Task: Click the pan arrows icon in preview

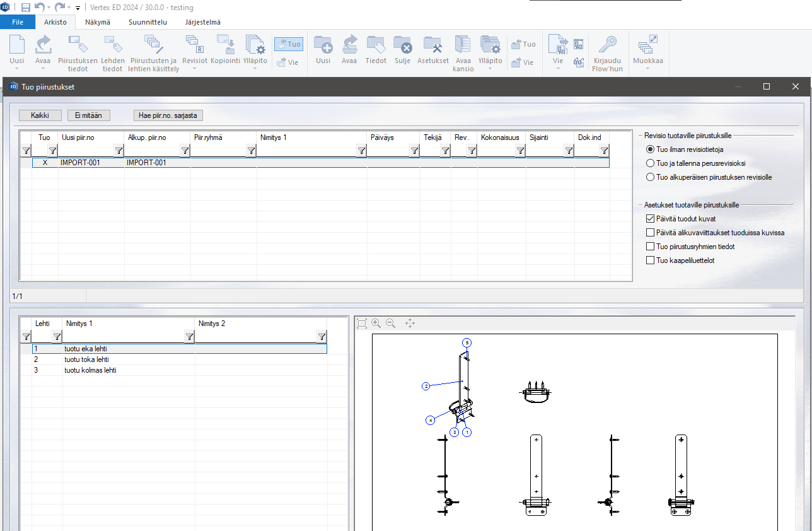Action: [x=410, y=324]
